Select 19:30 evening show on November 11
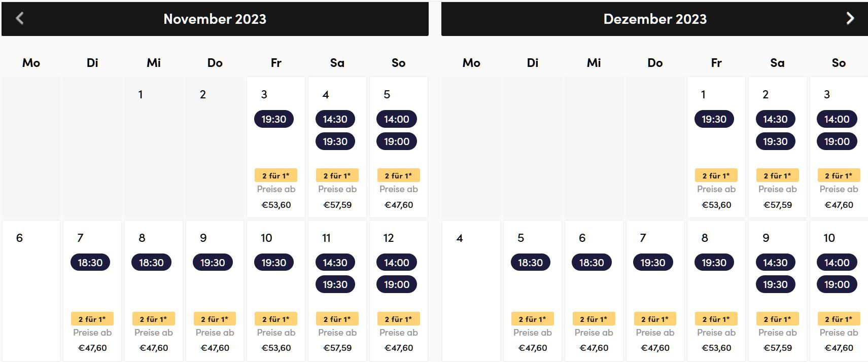This screenshot has width=868, height=362. click(335, 284)
